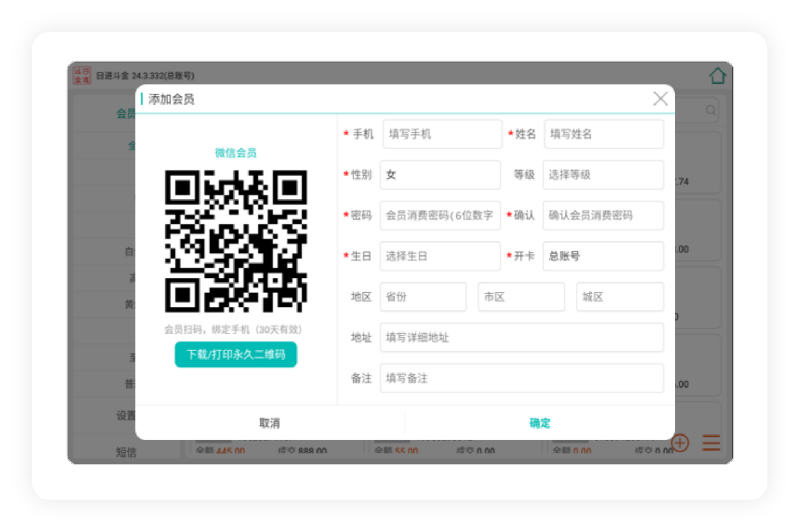This screenshot has width=800, height=532.
Task: Click 下载/打印永久二维码 button
Action: 236,354
